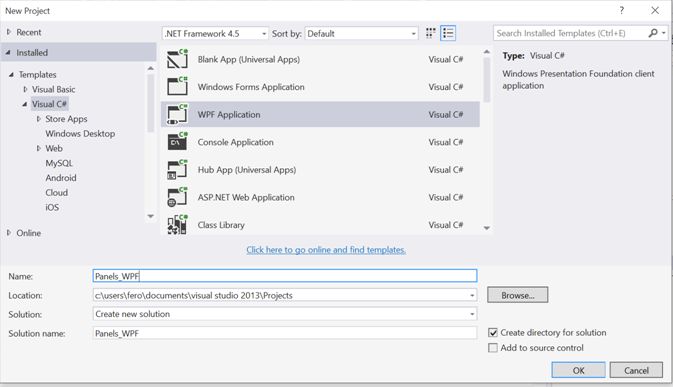
Task: Switch to medium icons list view
Action: click(448, 33)
